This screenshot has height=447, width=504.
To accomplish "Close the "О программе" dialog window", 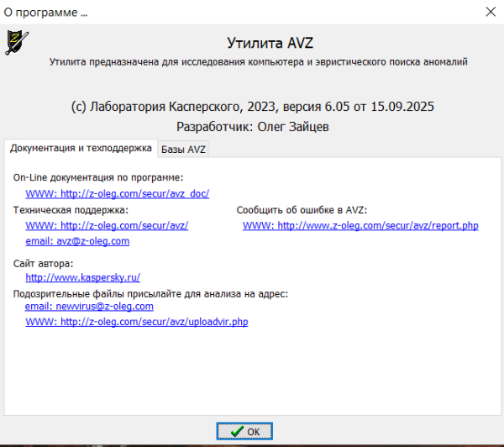I will coord(491,12).
